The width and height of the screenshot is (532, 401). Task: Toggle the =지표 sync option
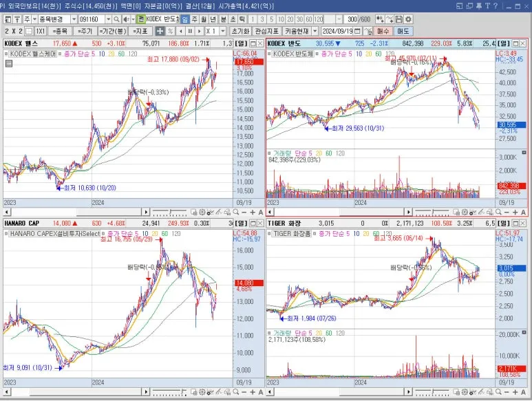tap(140, 31)
